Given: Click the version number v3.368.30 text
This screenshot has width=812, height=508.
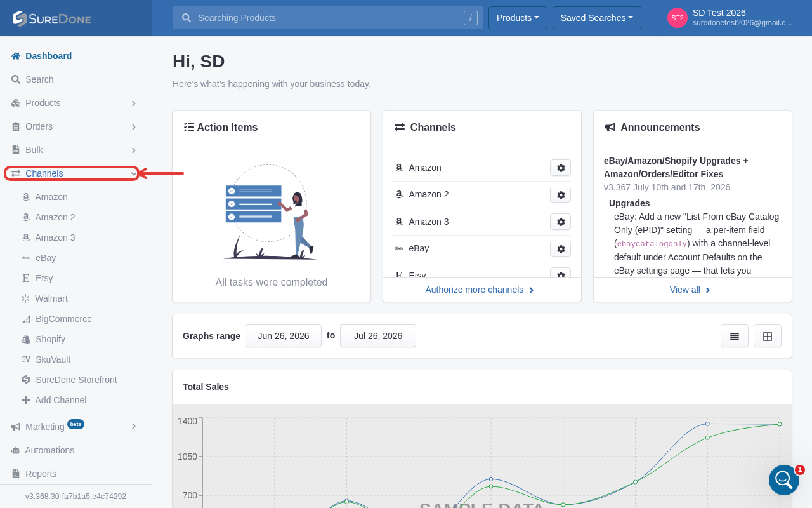Looking at the screenshot, I should click(75, 497).
